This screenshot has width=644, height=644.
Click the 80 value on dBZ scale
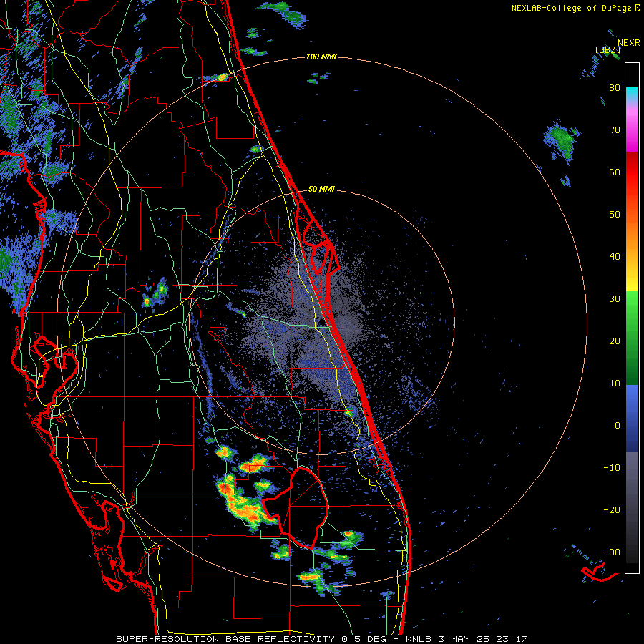click(x=615, y=88)
